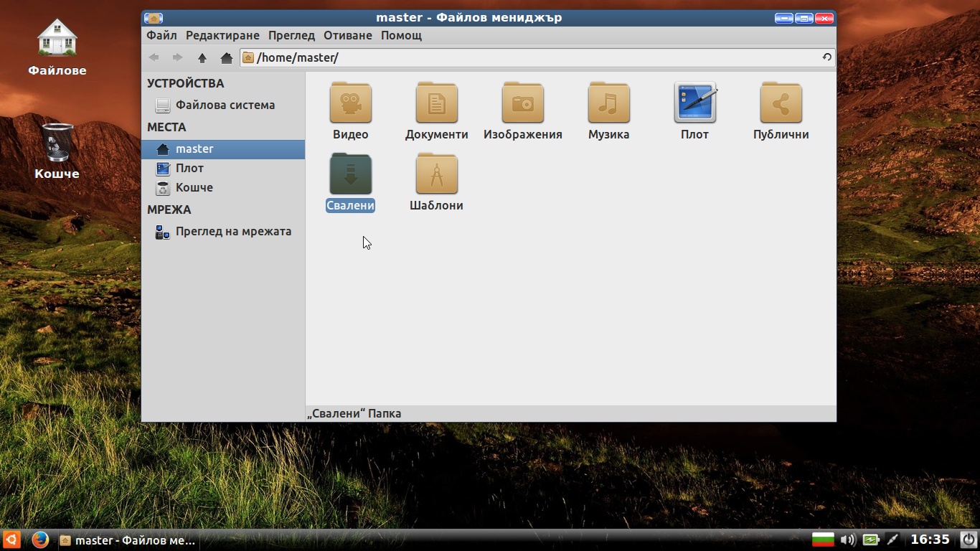Select master in the sidebar places

click(x=223, y=149)
